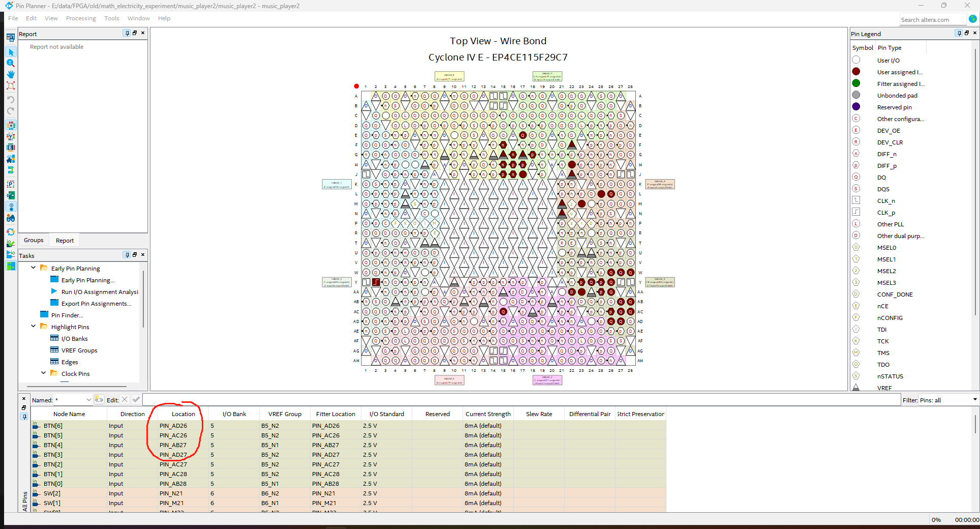
Task: Click the I/O Standard column header
Action: coord(387,414)
